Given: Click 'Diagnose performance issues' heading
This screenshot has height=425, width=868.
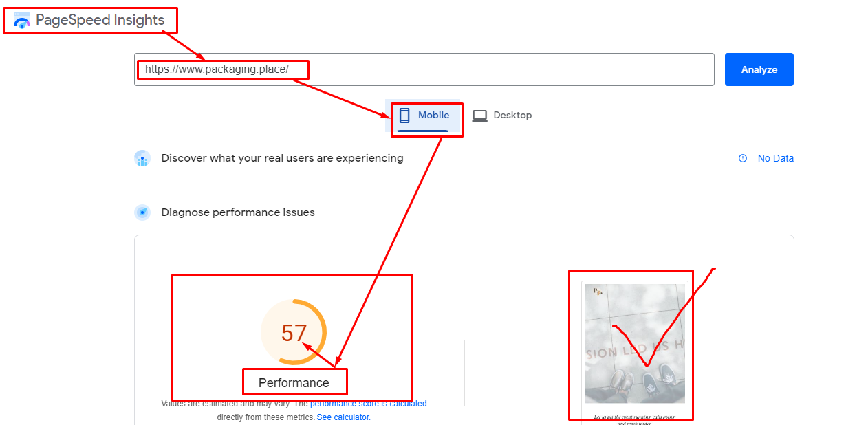Looking at the screenshot, I should pyautogui.click(x=238, y=212).
